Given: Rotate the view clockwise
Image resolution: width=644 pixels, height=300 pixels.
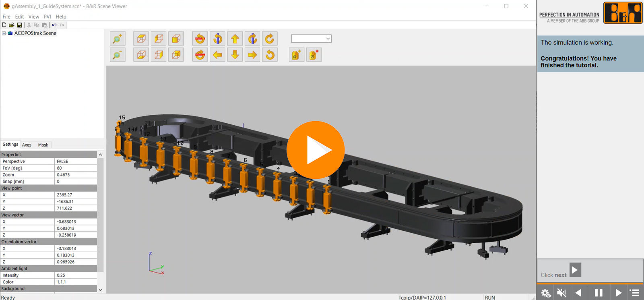Looking at the screenshot, I should (270, 39).
